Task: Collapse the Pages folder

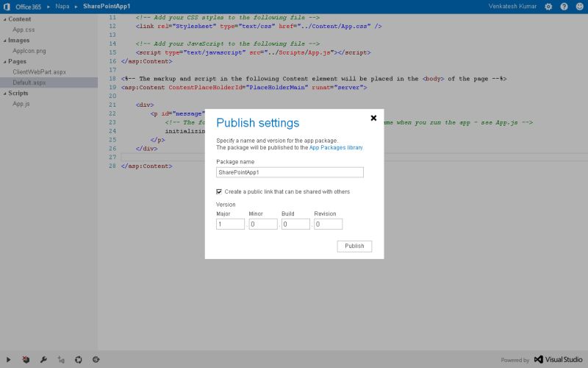Action: (x=5, y=61)
